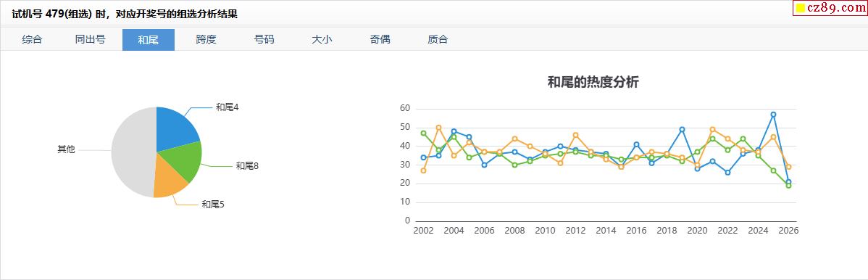Click the 和尾8 pie label

point(247,166)
